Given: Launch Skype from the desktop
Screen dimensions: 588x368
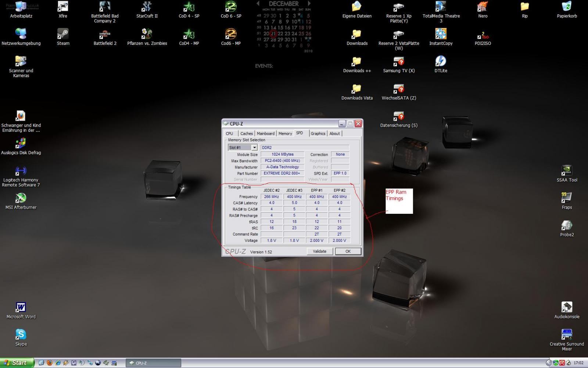Looking at the screenshot, I should point(21,337).
